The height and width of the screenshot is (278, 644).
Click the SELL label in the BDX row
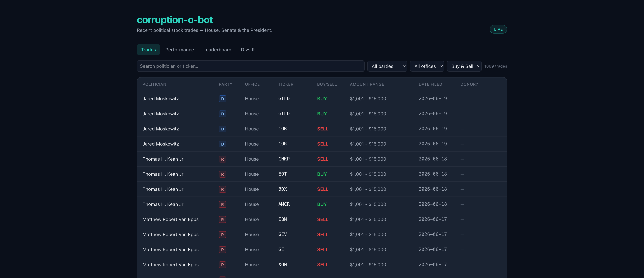coord(323,189)
